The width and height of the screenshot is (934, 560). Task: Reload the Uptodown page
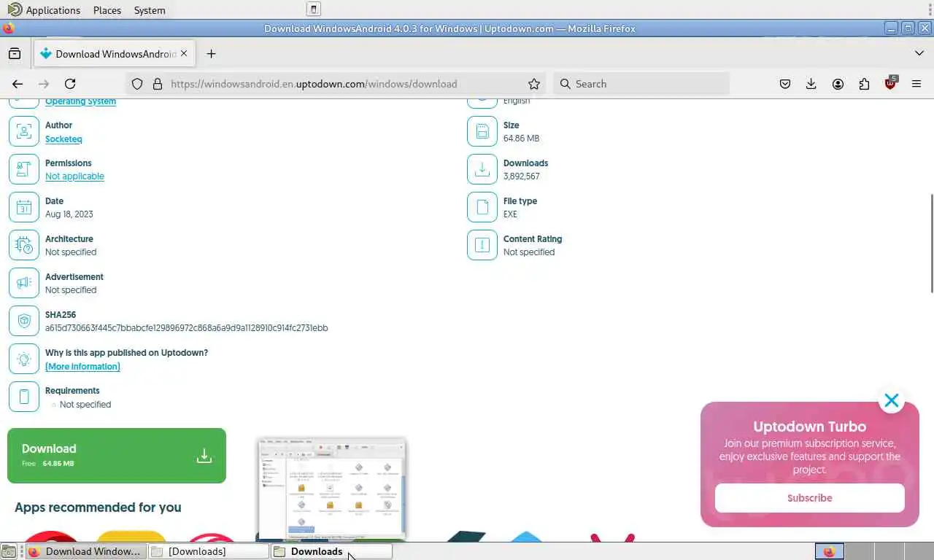70,84
